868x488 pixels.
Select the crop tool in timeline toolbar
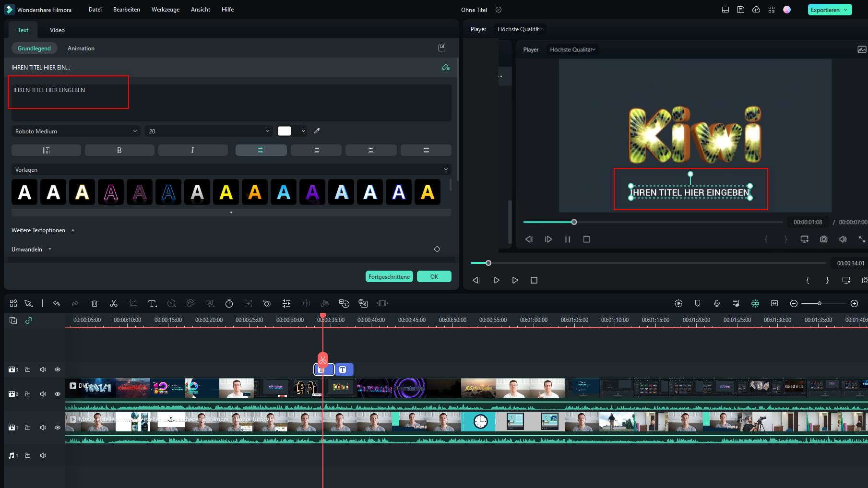pyautogui.click(x=133, y=303)
